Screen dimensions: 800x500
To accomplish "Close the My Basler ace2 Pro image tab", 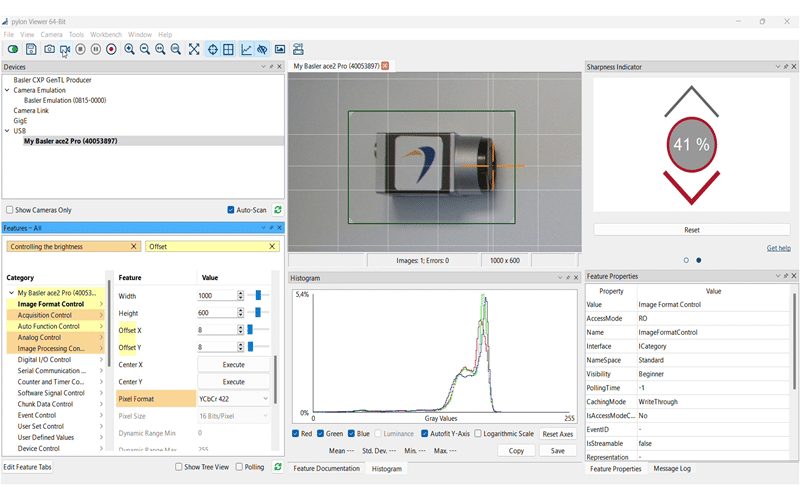I will 385,66.
